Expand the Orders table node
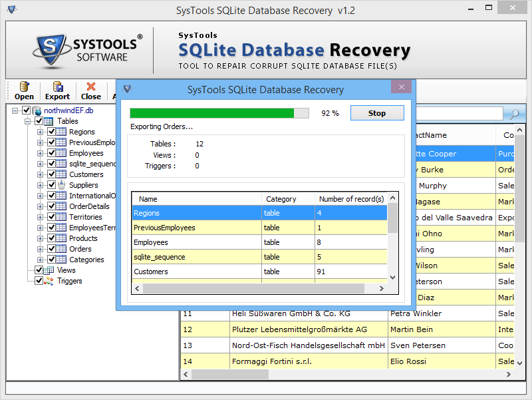Image resolution: width=532 pixels, height=400 pixels. (x=40, y=249)
